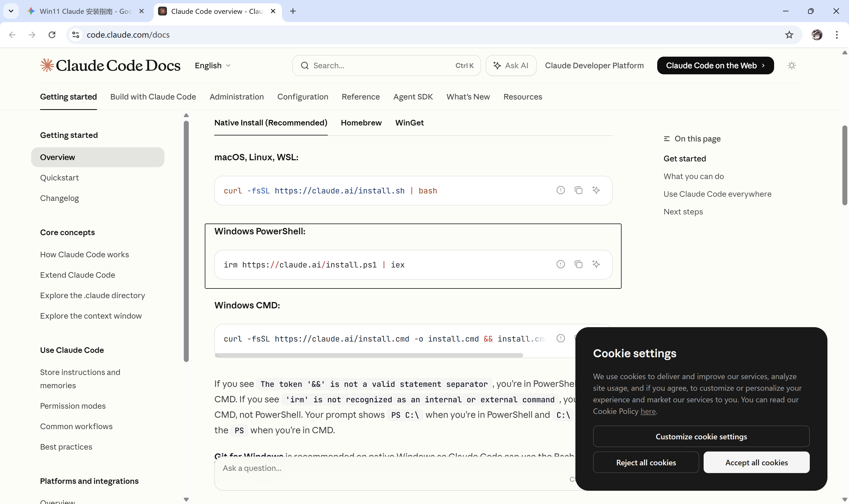The image size is (849, 504).
Task: Click Claude Code on the Web button
Action: point(715,65)
